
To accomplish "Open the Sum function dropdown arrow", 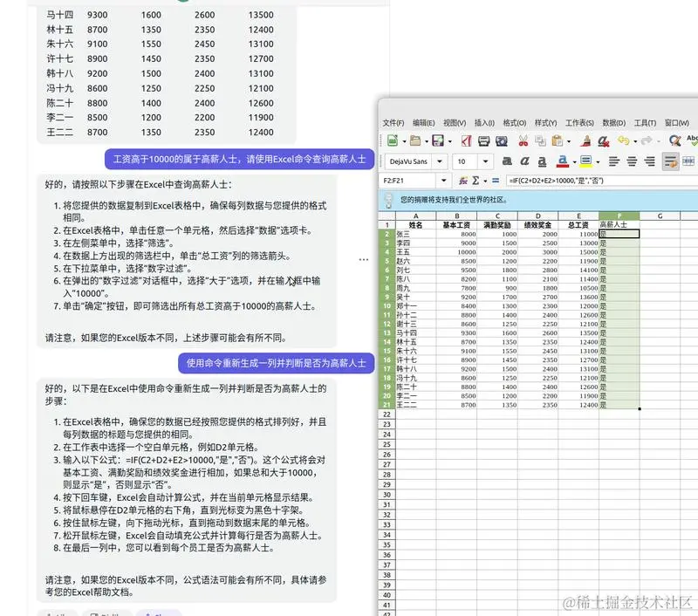I will [485, 181].
